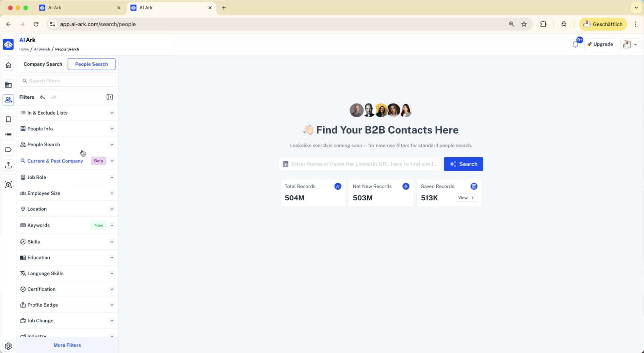The width and height of the screenshot is (644, 353).
Task: Click the Saved Records grid icon
Action: pos(474,186)
